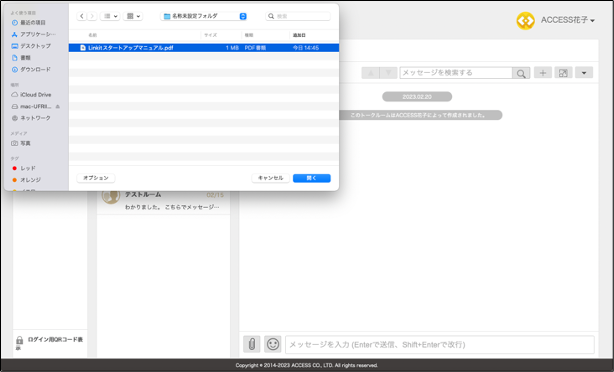Eject the mac-UFRII volume

tap(58, 107)
